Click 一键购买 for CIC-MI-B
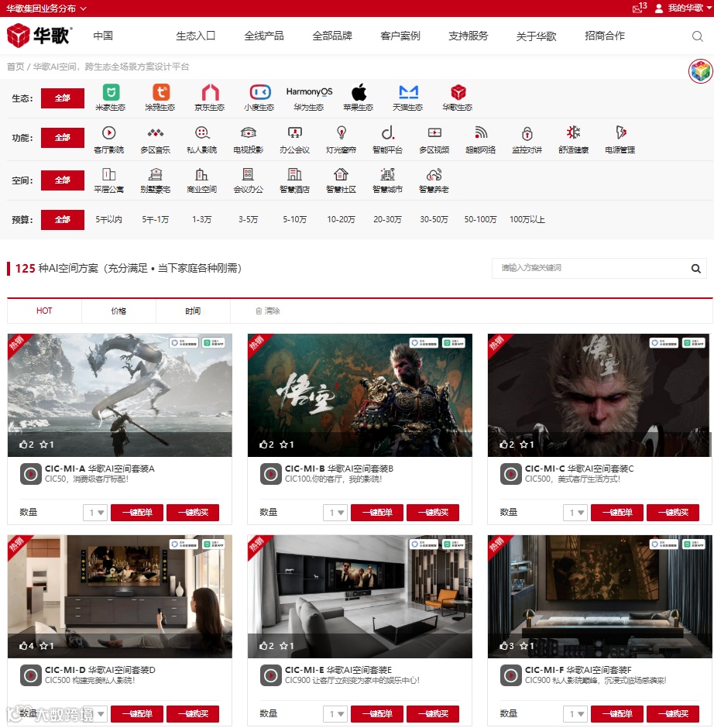Viewport: 714px width, 728px height. [x=433, y=513]
